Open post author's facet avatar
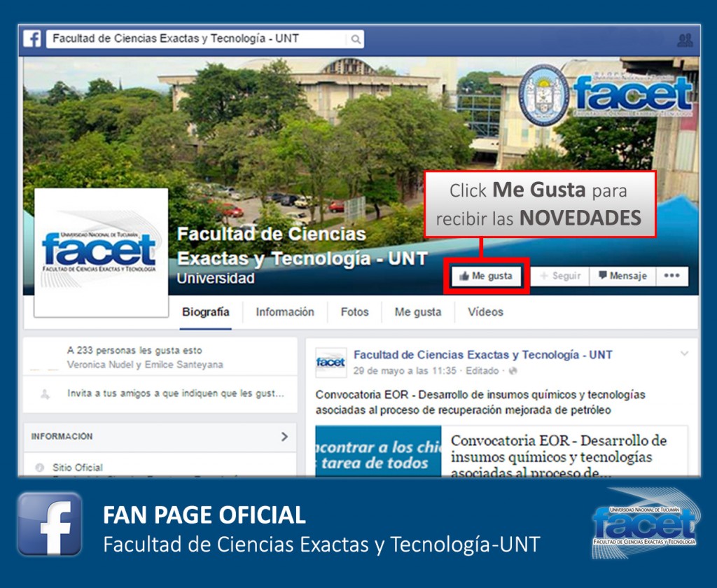This screenshot has width=717, height=588. 330,362
